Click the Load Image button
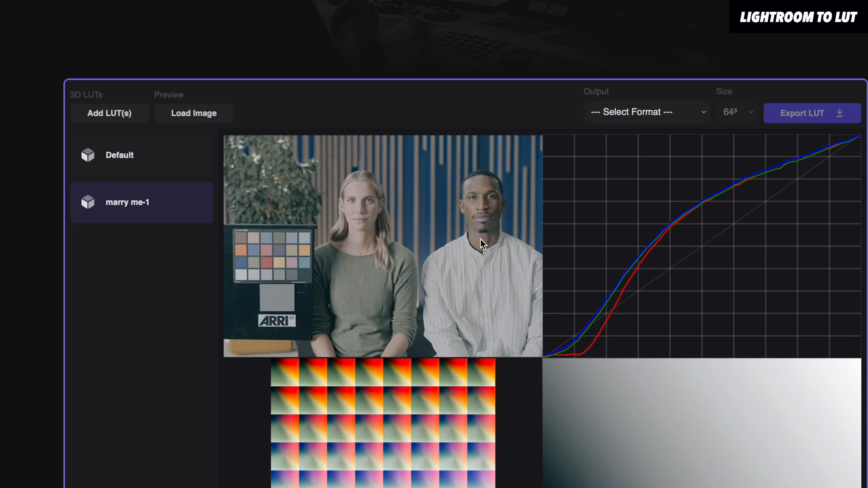868x488 pixels. click(x=193, y=113)
